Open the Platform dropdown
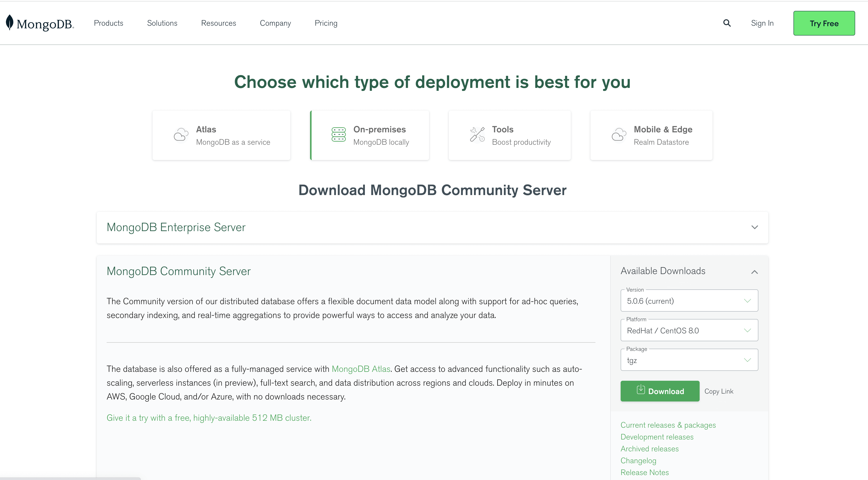Image resolution: width=868 pixels, height=480 pixels. pyautogui.click(x=689, y=330)
